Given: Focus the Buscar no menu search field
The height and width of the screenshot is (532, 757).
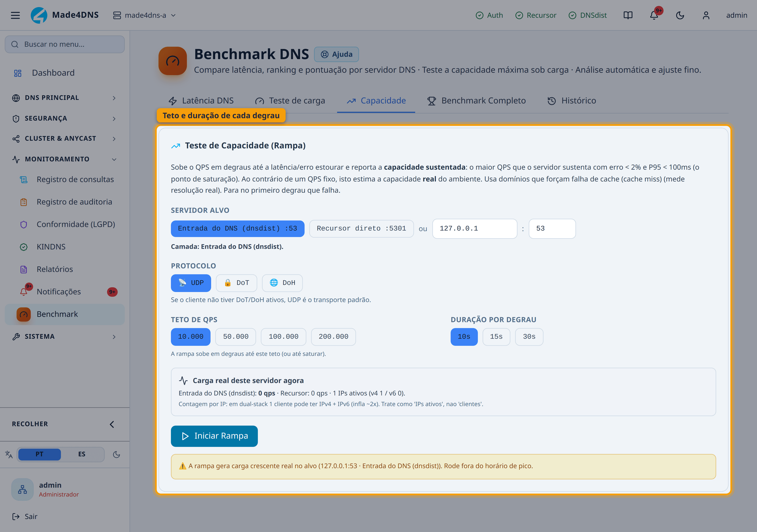Looking at the screenshot, I should (x=65, y=44).
